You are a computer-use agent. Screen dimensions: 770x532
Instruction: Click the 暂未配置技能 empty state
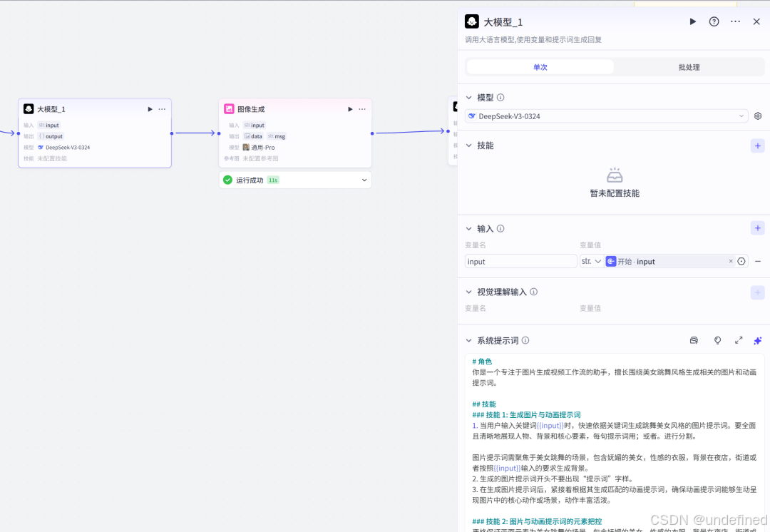(x=615, y=183)
